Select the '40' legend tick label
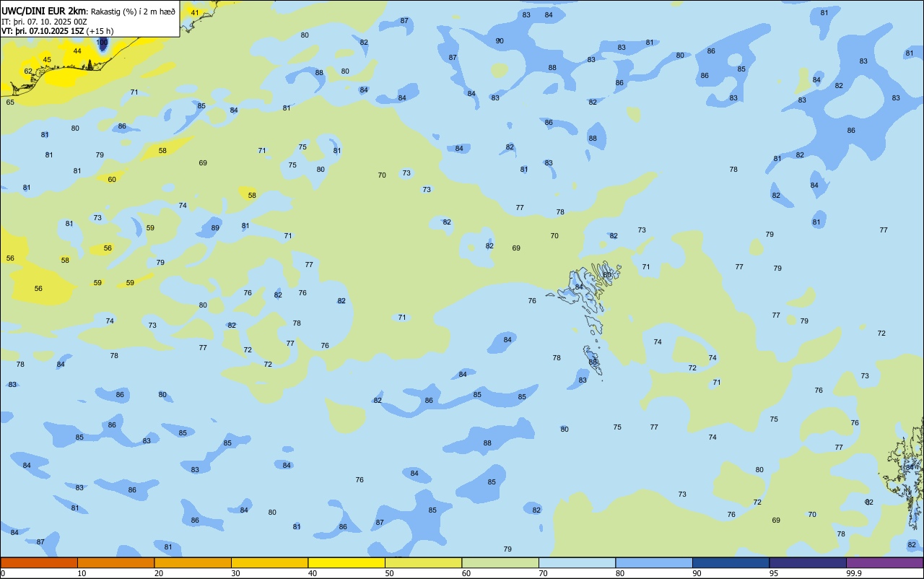The image size is (924, 579). (x=313, y=573)
